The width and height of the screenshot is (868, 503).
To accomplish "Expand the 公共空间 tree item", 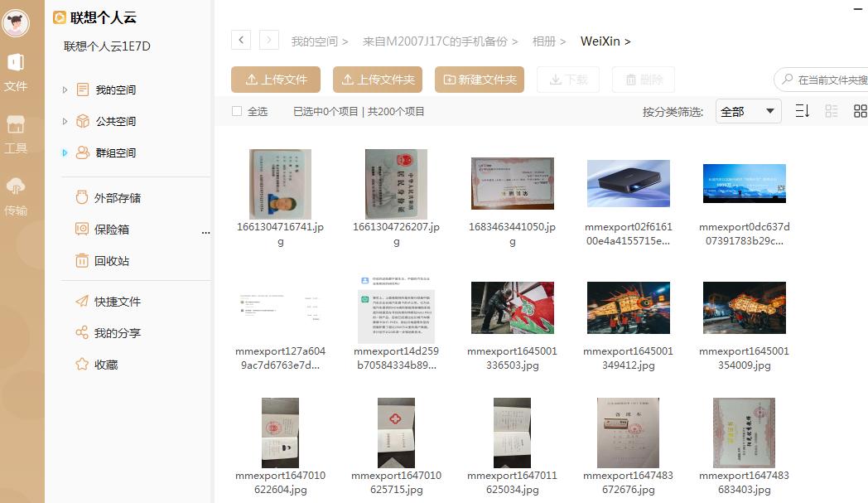I will pos(65,121).
